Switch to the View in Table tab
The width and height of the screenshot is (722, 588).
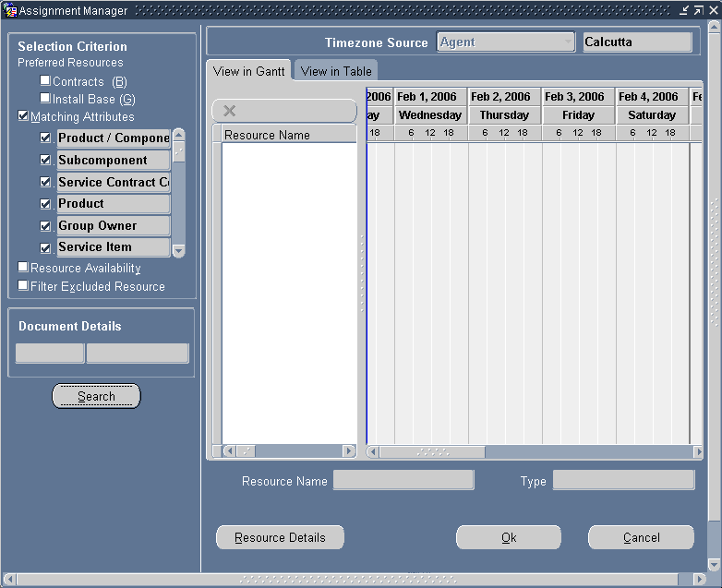[336, 71]
